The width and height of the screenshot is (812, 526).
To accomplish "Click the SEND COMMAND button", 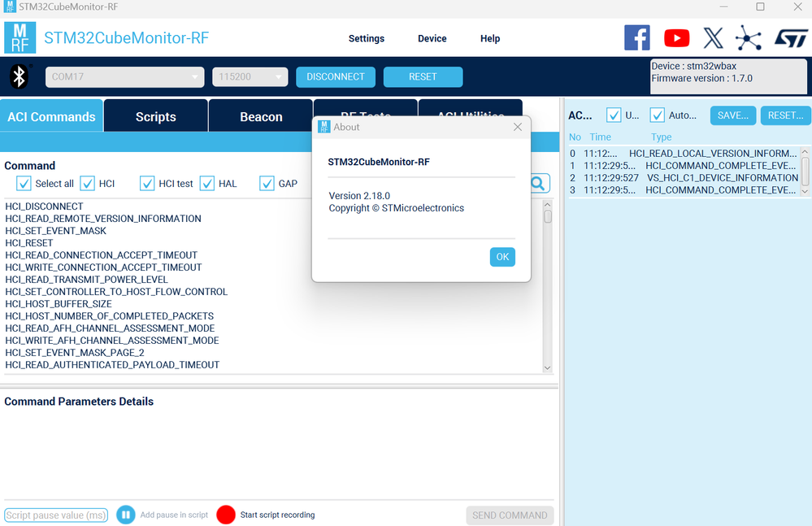I will click(510, 515).
